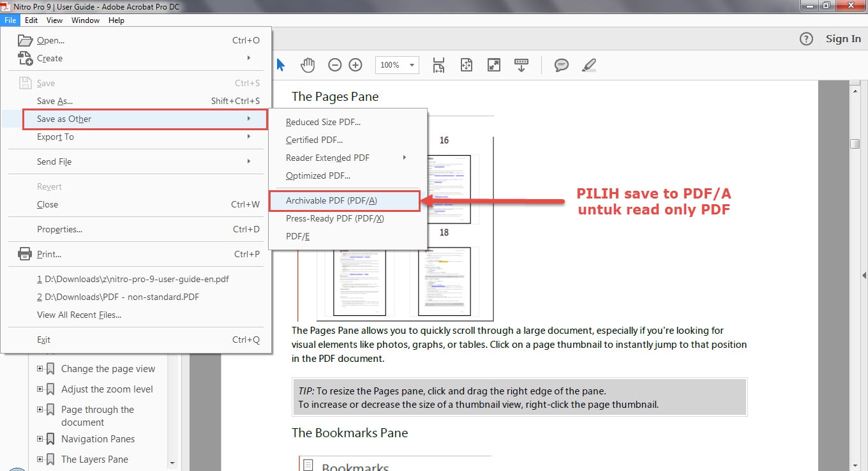Open the Help question mark icon
Image resolution: width=868 pixels, height=471 pixels.
[807, 39]
